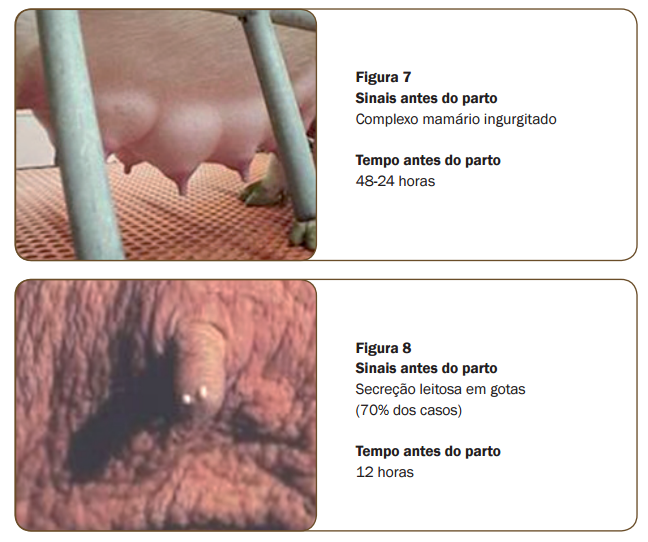648x542 pixels.
Task: Click the hanging teat in Figura 7 photo
Action: coord(182,180)
